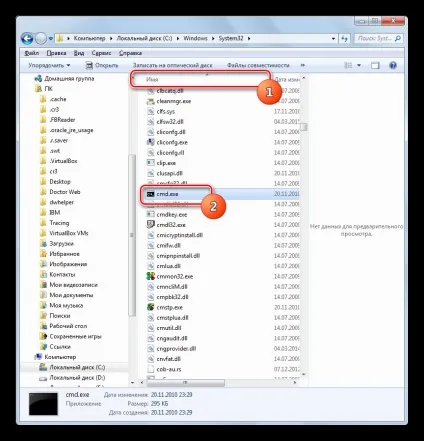Select the cliconfg.exe file icon
Screen dimensions: 424x441
[151, 142]
